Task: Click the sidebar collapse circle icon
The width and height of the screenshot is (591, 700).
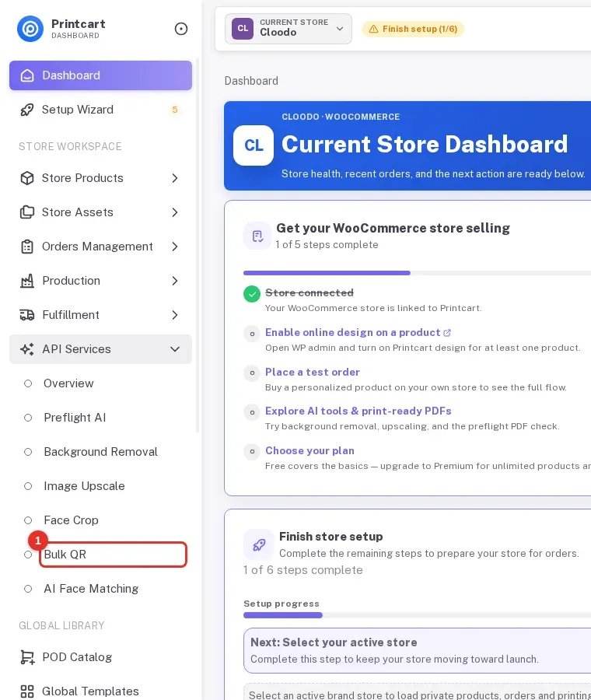Action: [x=180, y=29]
